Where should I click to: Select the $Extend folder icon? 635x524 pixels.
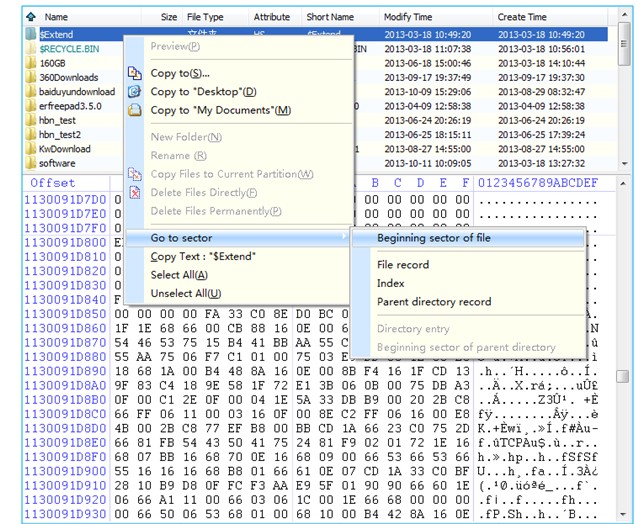pyautogui.click(x=31, y=34)
